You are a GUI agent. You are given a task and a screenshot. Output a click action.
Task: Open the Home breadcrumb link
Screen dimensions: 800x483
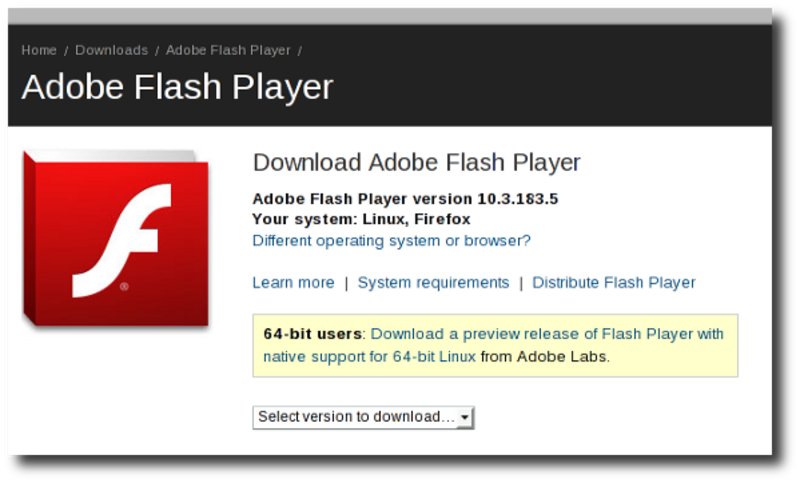click(x=39, y=50)
